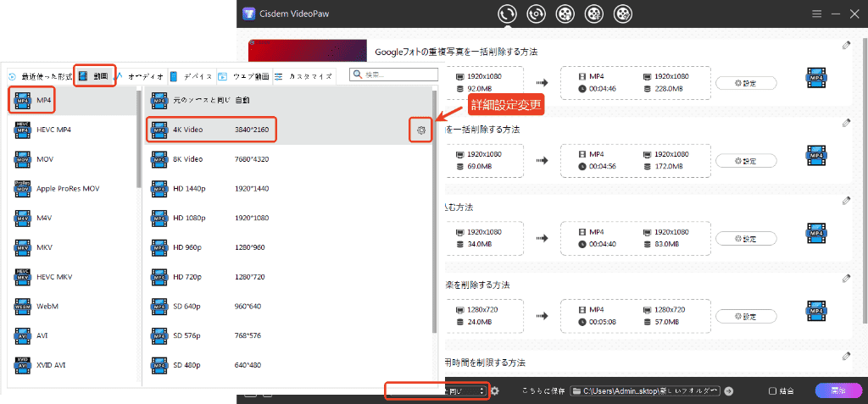Image resolution: width=868 pixels, height=404 pixels.
Task: Open the Convert module icon in top bar
Action: coord(508,14)
